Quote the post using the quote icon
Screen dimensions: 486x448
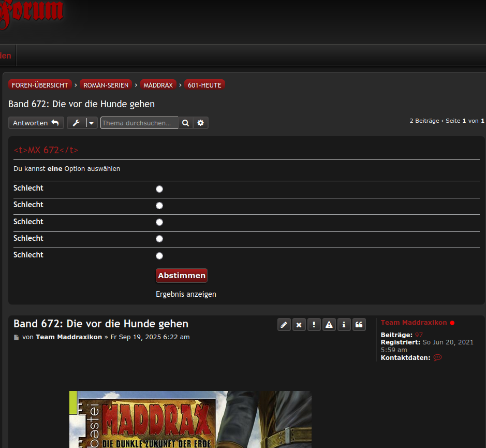pyautogui.click(x=359, y=325)
